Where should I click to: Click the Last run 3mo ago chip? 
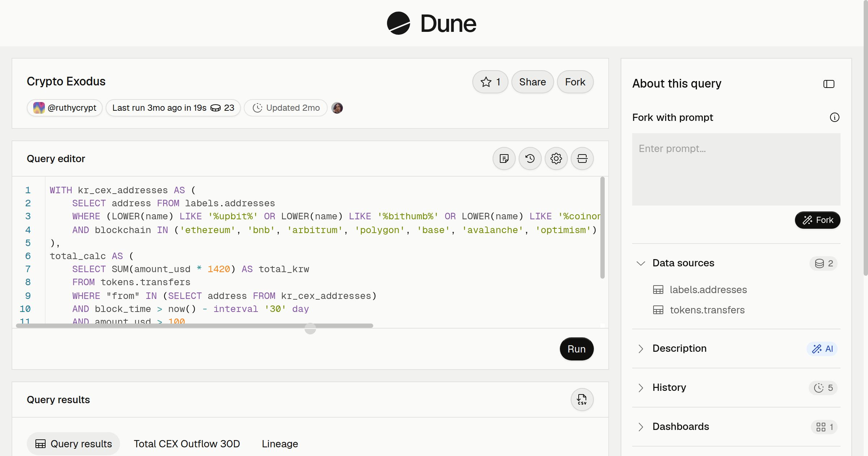[173, 108]
